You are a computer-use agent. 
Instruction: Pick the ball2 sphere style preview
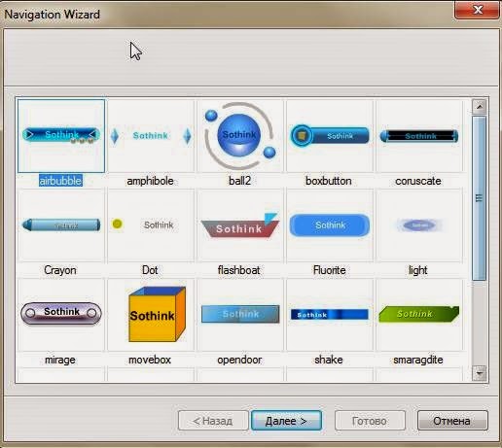pos(240,136)
